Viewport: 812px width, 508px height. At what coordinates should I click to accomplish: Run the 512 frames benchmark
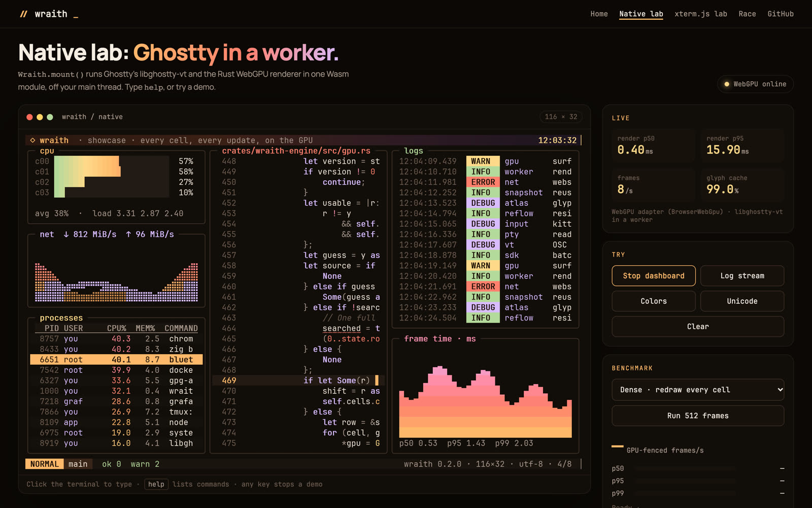click(x=698, y=416)
